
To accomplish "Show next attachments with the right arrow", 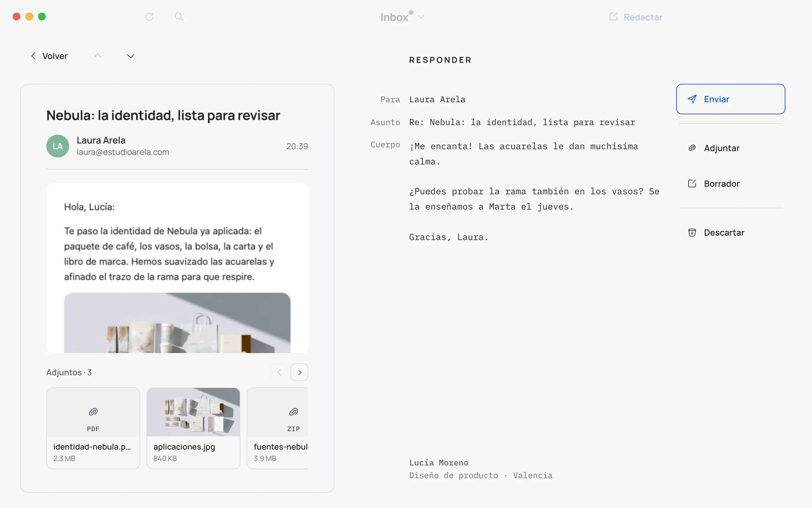I will click(299, 372).
